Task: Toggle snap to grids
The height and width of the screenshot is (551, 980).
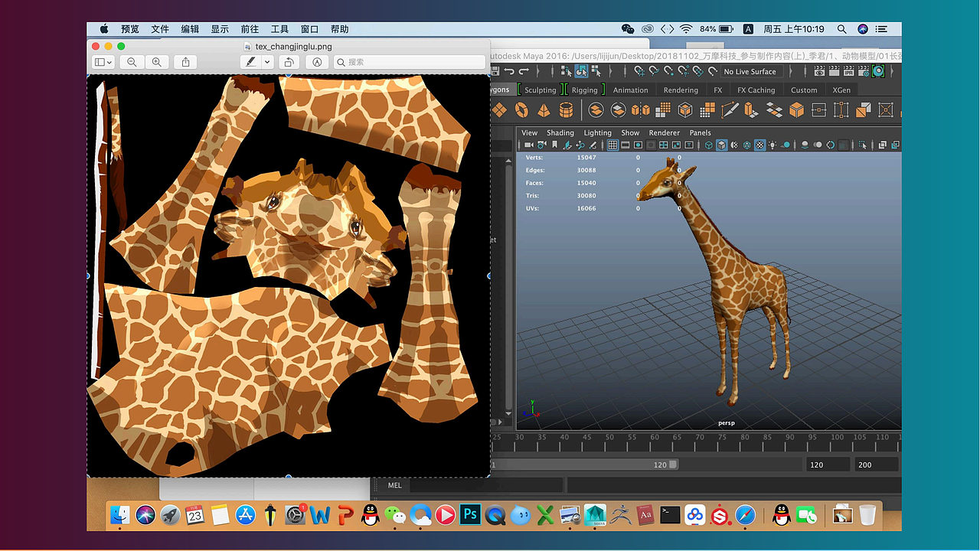Action: click(639, 71)
